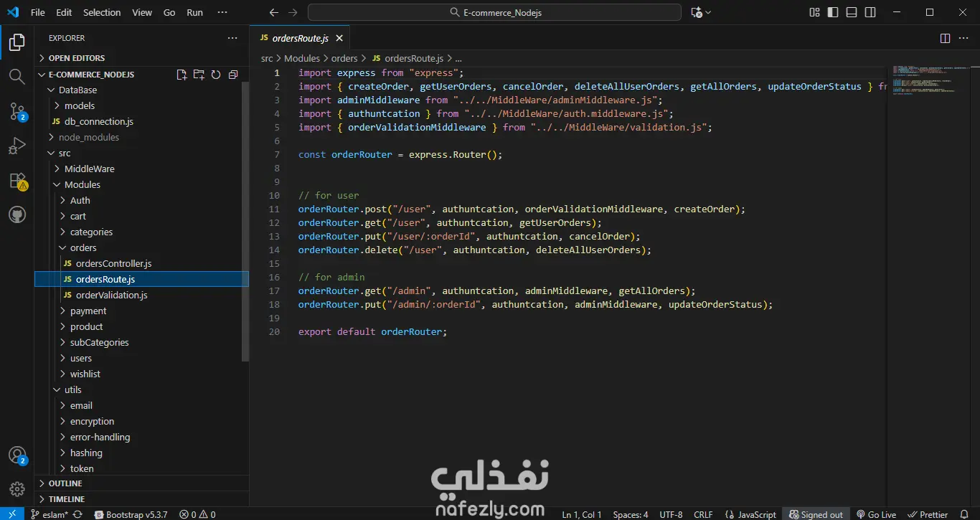This screenshot has width=980, height=520.
Task: Open ordersController.js file
Action: 113,263
